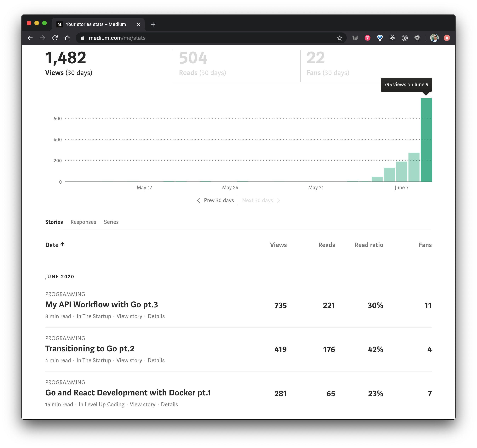Open Details for Transitioning to Go pt.2

(156, 360)
